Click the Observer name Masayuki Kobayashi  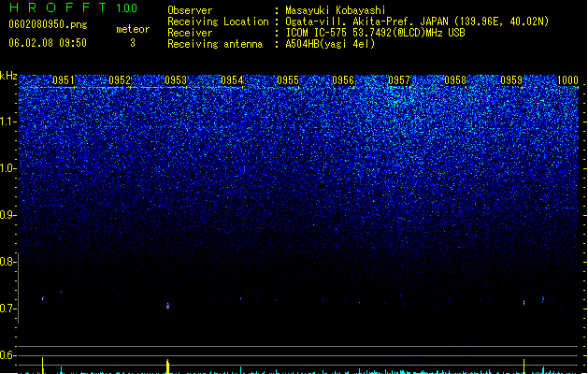coord(336,10)
